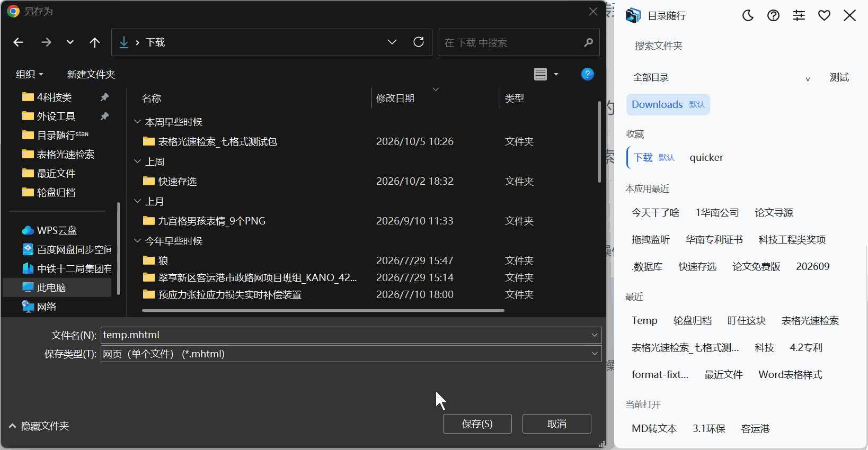Open 目录随行 settings sliders icon

[799, 16]
